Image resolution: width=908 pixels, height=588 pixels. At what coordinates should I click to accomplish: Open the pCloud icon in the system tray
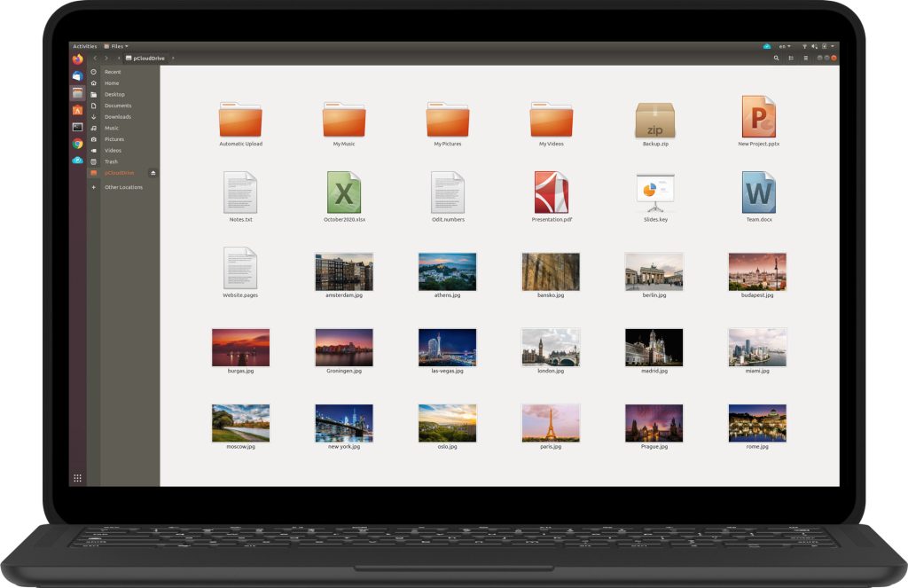click(766, 46)
